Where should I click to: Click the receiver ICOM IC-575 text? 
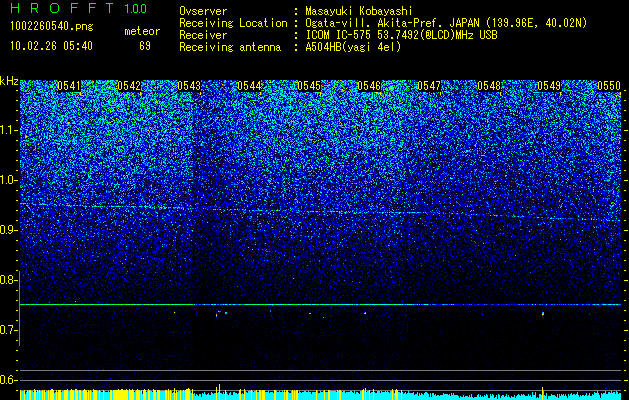pyautogui.click(x=401, y=35)
